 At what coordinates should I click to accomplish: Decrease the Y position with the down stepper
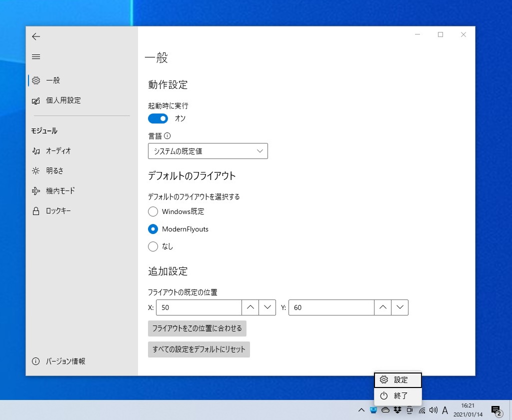point(399,307)
